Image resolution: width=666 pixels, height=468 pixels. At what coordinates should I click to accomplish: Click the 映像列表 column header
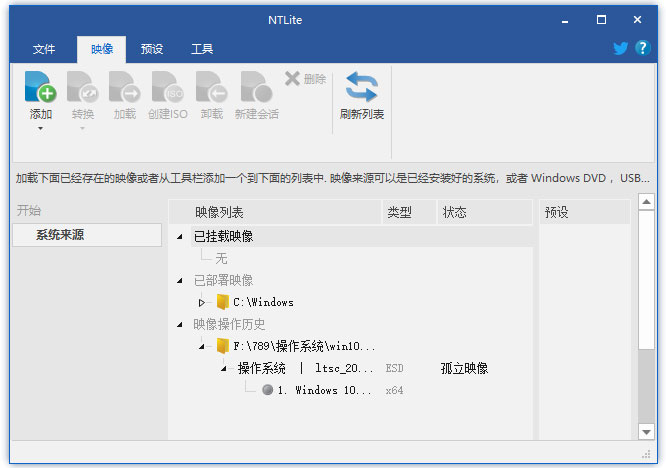[x=275, y=212]
